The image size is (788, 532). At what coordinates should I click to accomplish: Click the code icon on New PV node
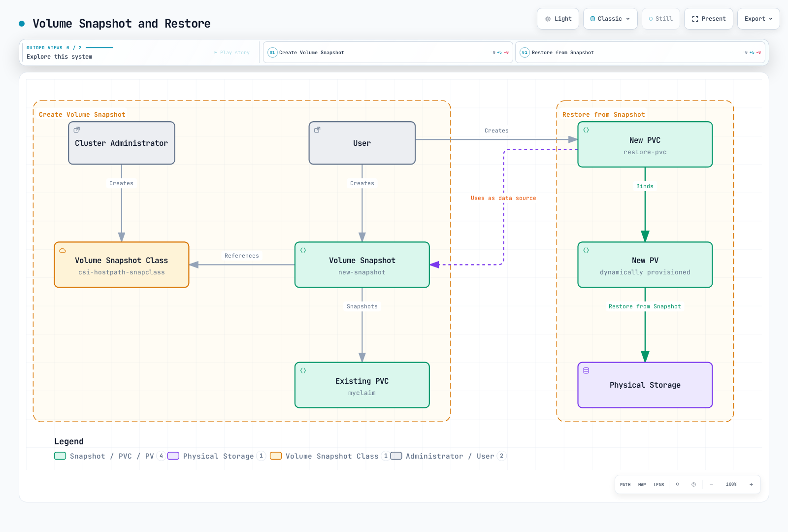(586, 250)
